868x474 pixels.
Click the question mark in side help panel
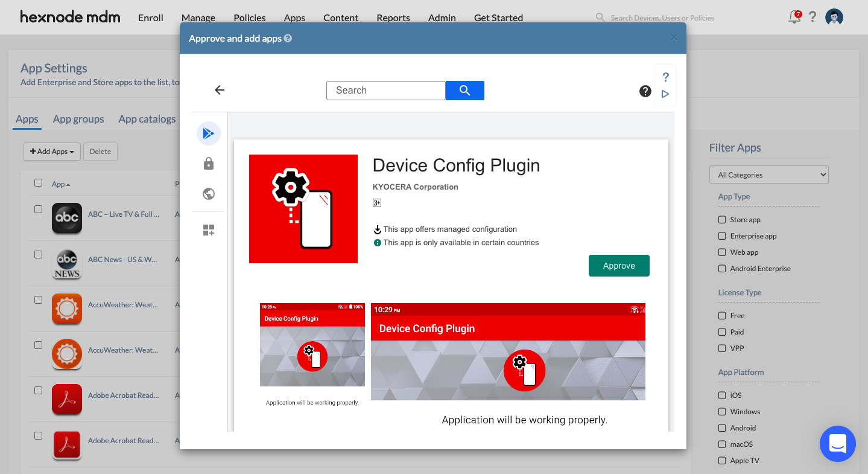coord(665,77)
